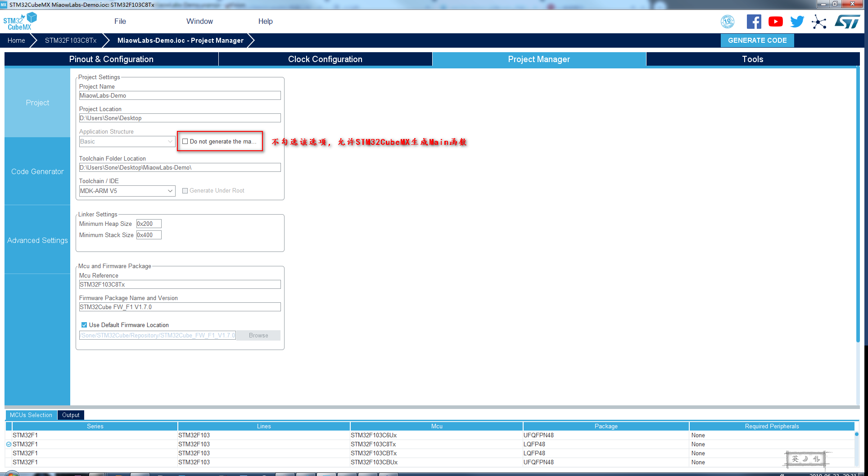868x476 pixels.
Task: Open the Code Generator side section
Action: pyautogui.click(x=37, y=171)
